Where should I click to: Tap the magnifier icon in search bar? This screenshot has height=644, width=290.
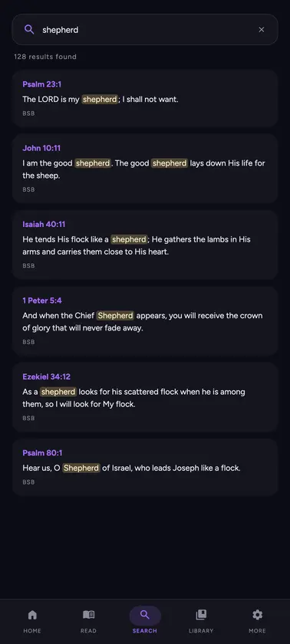29,30
